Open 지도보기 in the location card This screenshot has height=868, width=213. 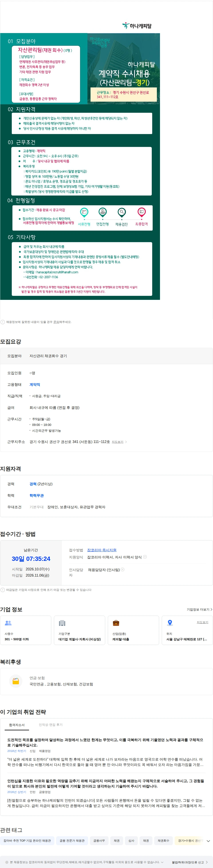[x=203, y=622]
